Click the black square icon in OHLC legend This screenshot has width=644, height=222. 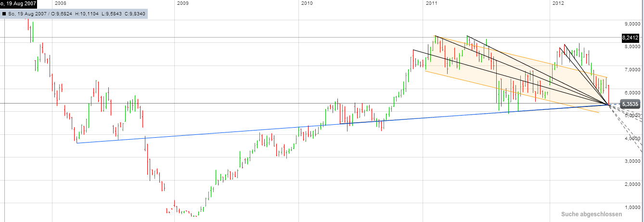[4, 14]
